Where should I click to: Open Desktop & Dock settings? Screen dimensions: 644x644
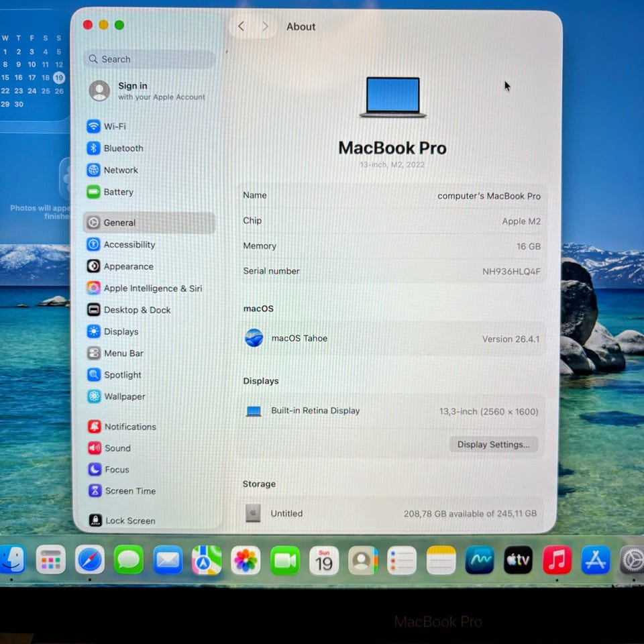[149, 310]
